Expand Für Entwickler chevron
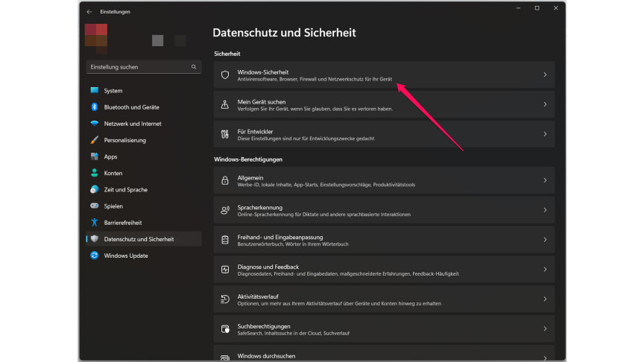This screenshot has height=362, width=644. (x=545, y=134)
